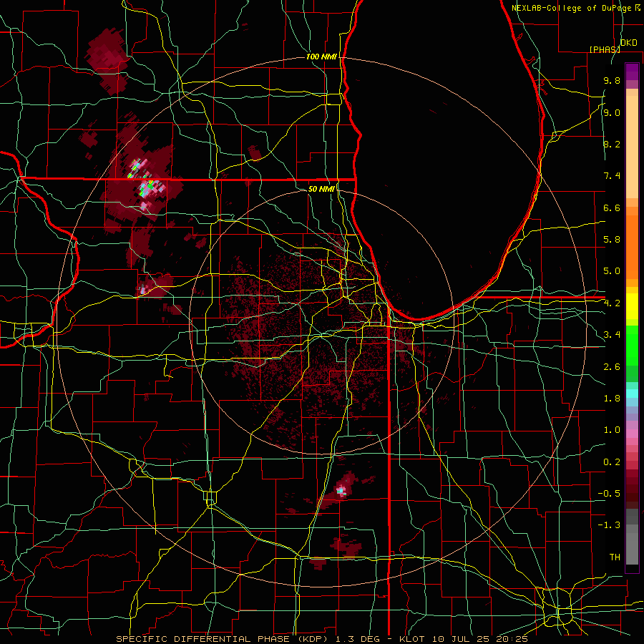644x644 pixels.
Task: Click the 3.4 value on the KDP scale
Action: (612, 335)
